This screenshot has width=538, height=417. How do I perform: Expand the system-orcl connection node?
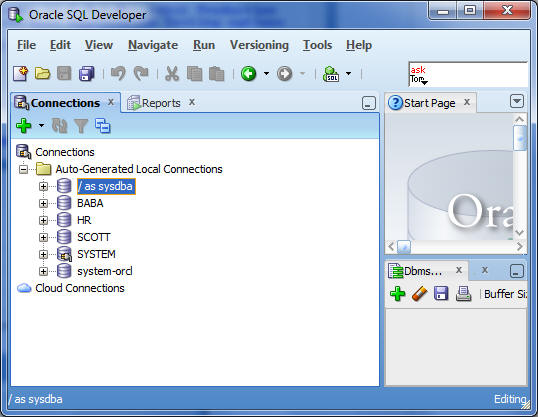coord(43,271)
